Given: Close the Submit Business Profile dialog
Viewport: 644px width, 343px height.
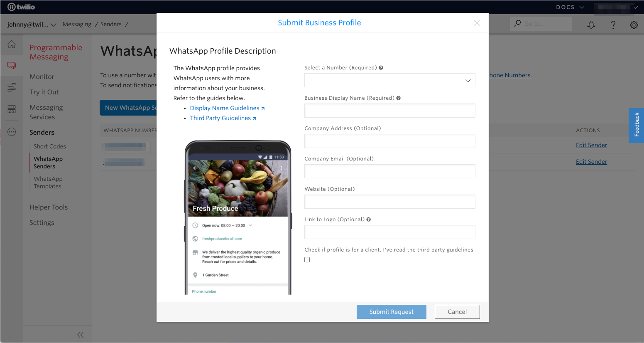Looking at the screenshot, I should [477, 23].
